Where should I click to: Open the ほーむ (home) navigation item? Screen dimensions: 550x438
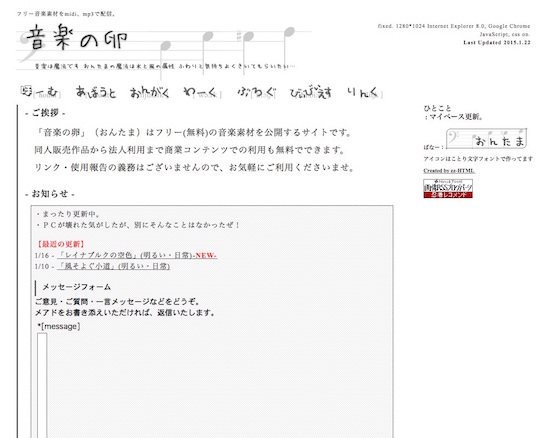coord(40,92)
